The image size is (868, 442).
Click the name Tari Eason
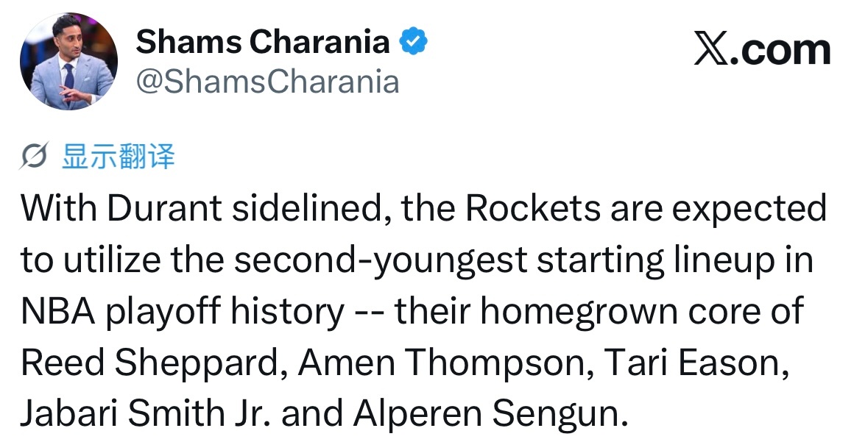[x=674, y=363]
